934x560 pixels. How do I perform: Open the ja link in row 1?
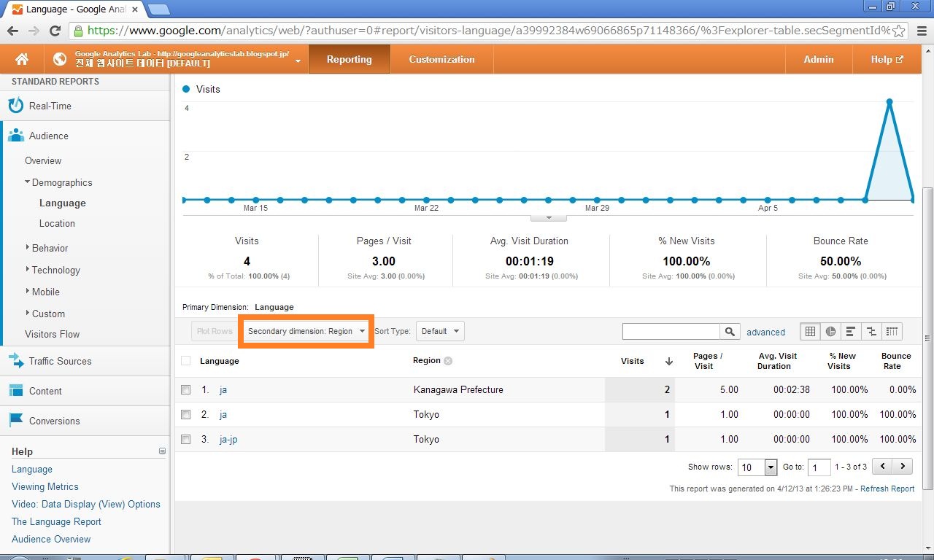coord(223,389)
